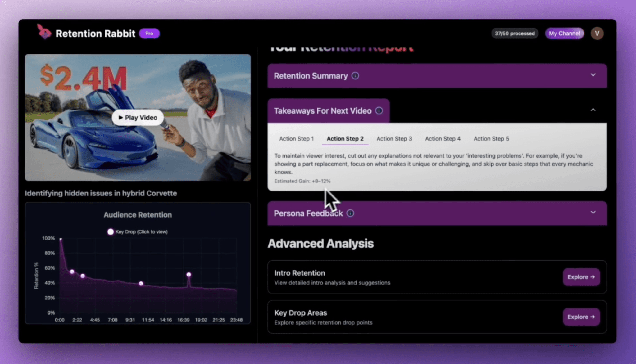The image size is (636, 364).
Task: Explore the Intro Retention analysis
Action: click(581, 277)
